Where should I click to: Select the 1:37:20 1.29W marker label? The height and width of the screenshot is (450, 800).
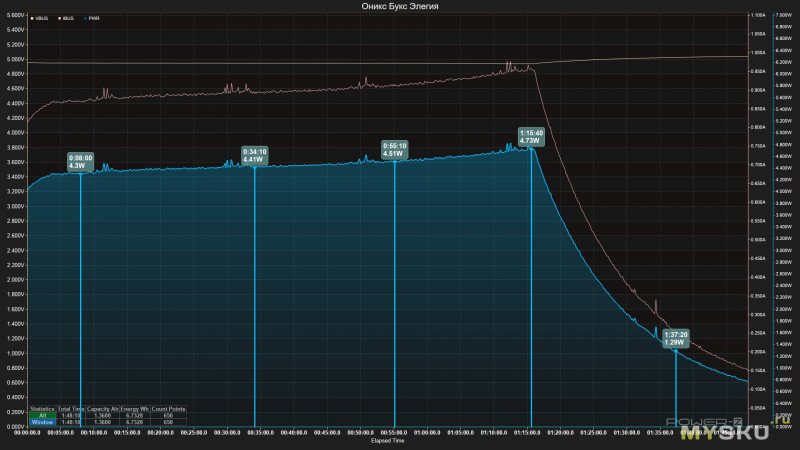[676, 338]
